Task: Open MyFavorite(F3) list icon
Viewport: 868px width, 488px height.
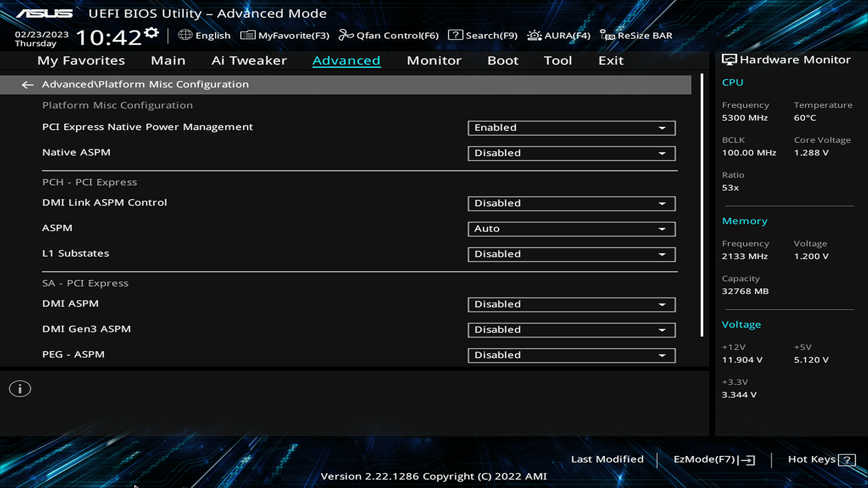Action: pyautogui.click(x=247, y=35)
